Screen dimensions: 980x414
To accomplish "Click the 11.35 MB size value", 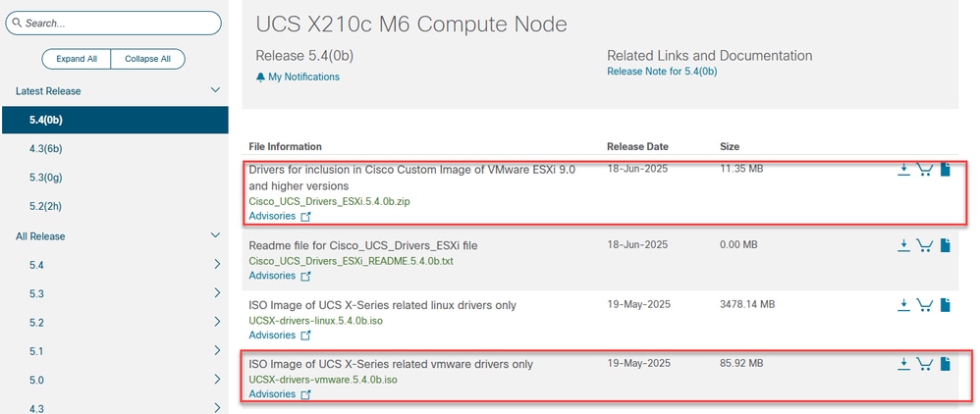I will tap(741, 169).
